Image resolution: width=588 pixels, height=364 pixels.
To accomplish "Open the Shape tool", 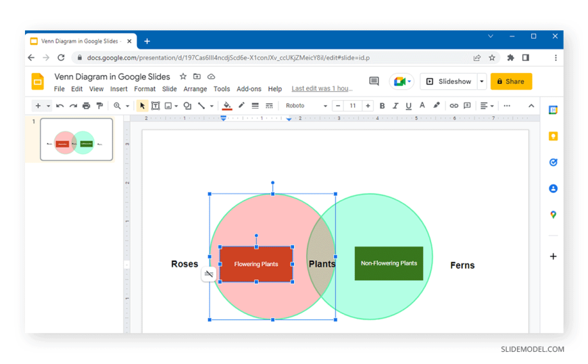I will 187,106.
